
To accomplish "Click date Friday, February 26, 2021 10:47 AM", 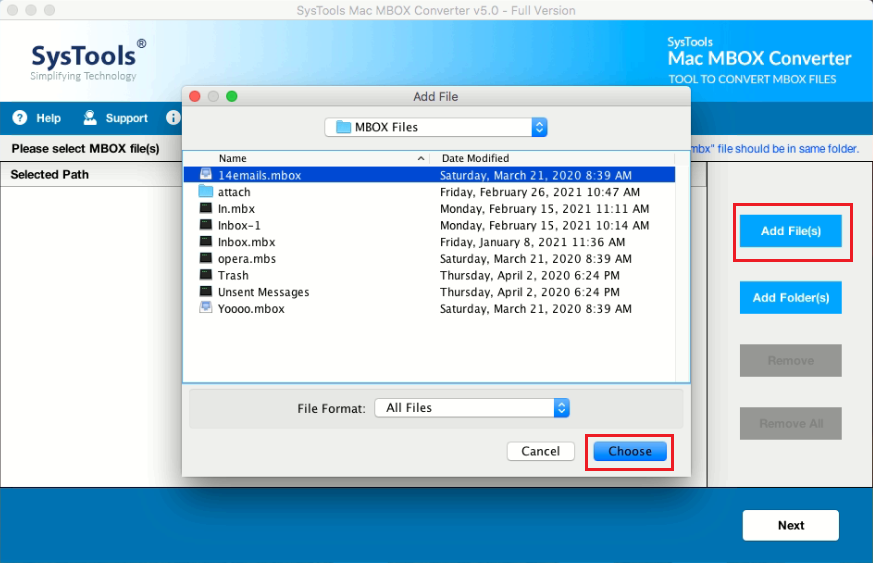I will [x=540, y=192].
